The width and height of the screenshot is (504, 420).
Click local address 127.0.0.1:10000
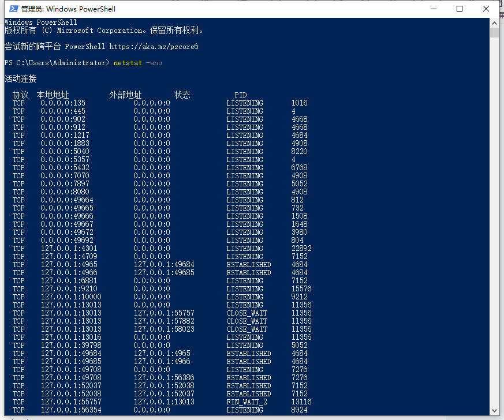click(x=71, y=297)
